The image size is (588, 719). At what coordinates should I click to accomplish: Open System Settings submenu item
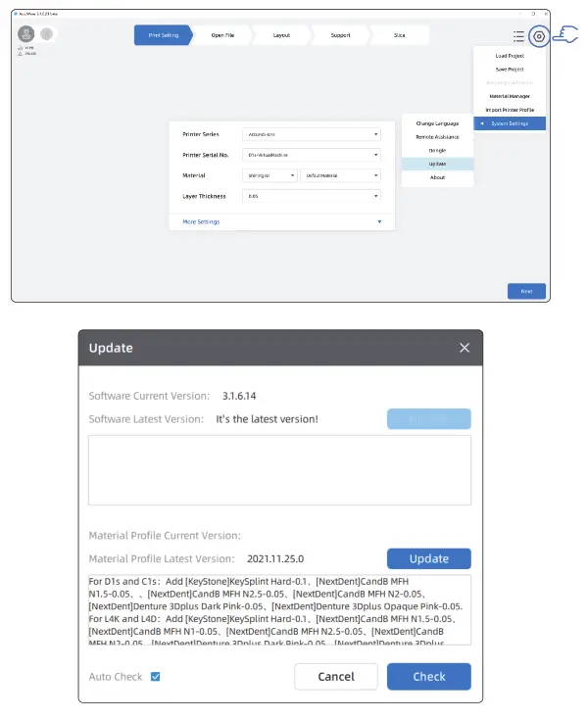pos(510,123)
